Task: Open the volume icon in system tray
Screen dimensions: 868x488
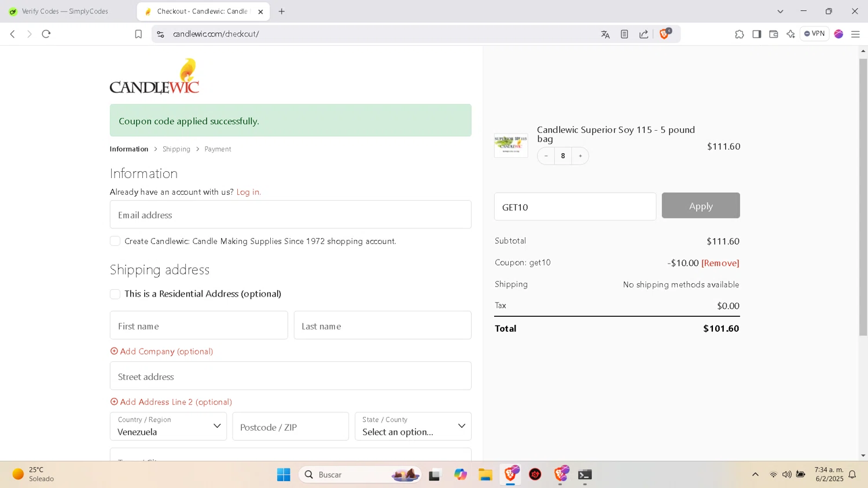Action: point(787,475)
